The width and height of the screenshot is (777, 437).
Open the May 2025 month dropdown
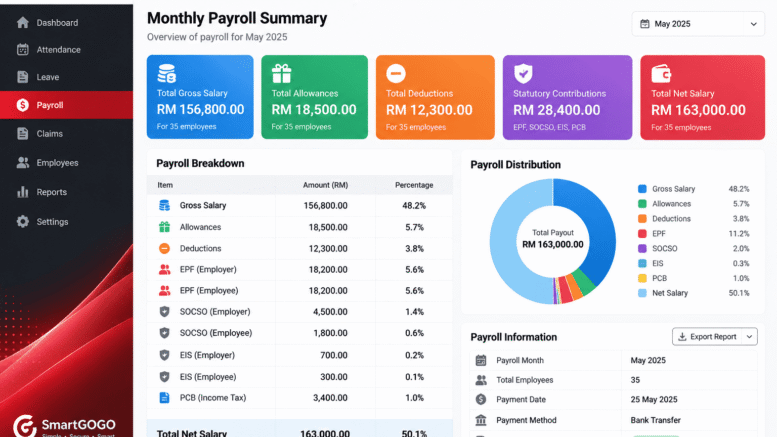[x=698, y=24]
